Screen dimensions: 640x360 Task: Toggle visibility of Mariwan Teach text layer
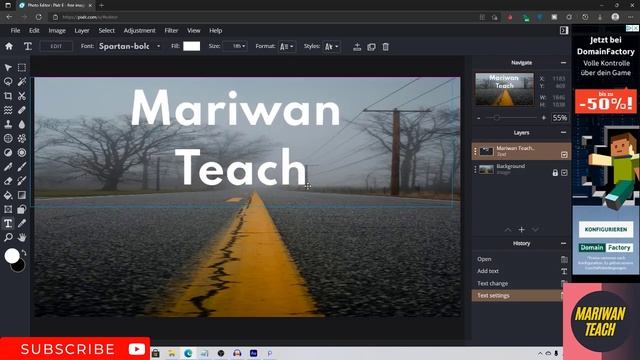[564, 155]
